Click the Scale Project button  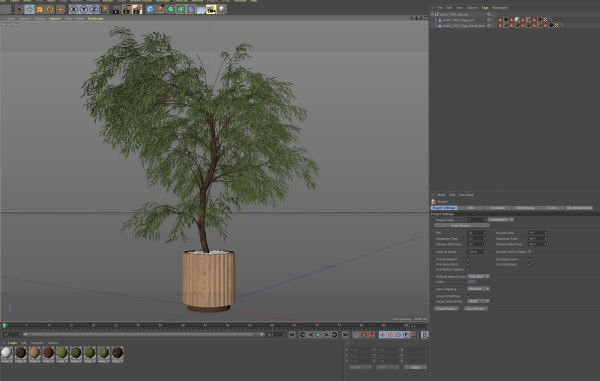pyautogui.click(x=462, y=225)
